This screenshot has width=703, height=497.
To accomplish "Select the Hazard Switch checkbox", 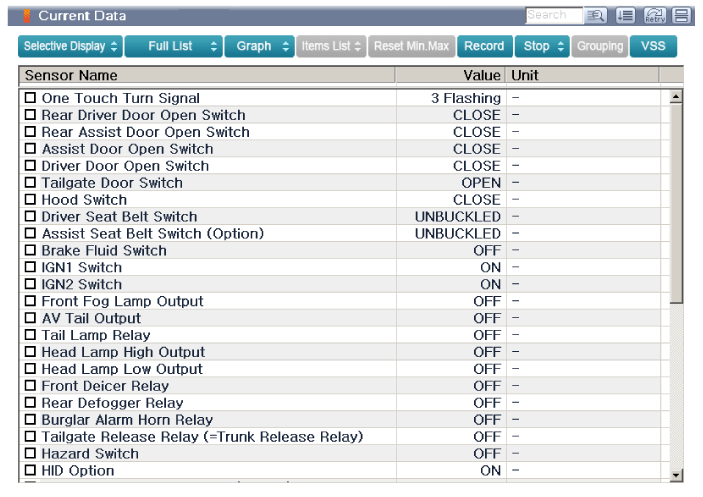I will (30, 453).
